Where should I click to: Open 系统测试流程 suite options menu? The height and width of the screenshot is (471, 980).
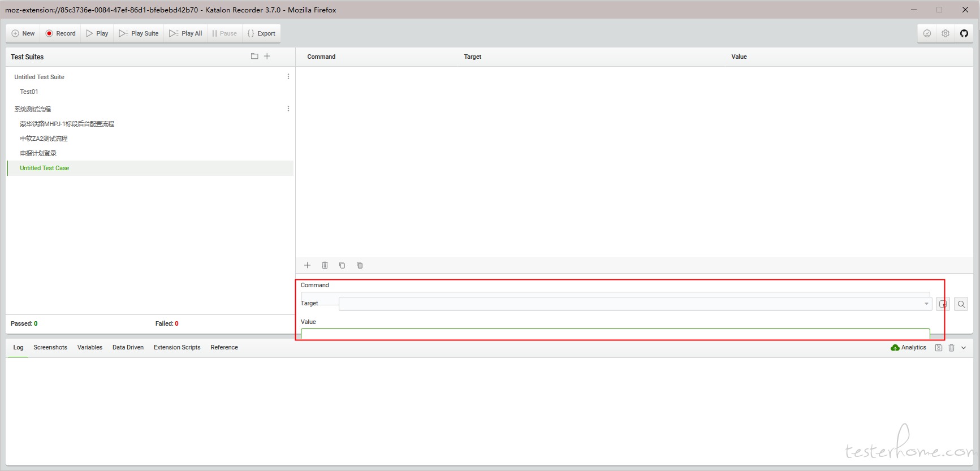coord(288,109)
